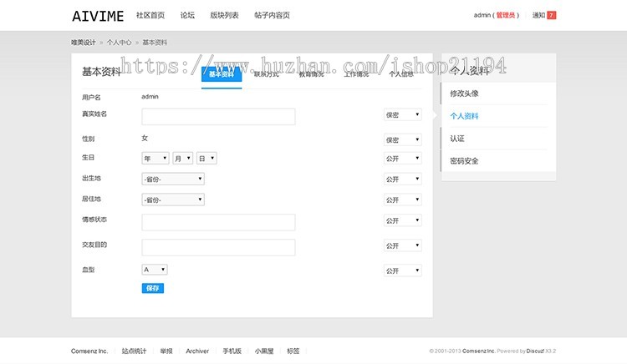Click the 管理员 role link
The width and height of the screenshot is (627, 364).
click(x=506, y=15)
